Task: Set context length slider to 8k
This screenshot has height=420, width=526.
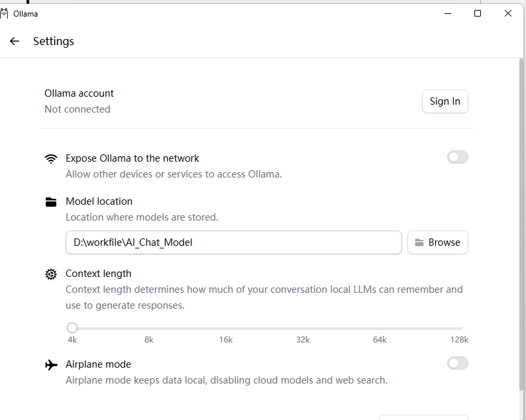Action: point(149,329)
